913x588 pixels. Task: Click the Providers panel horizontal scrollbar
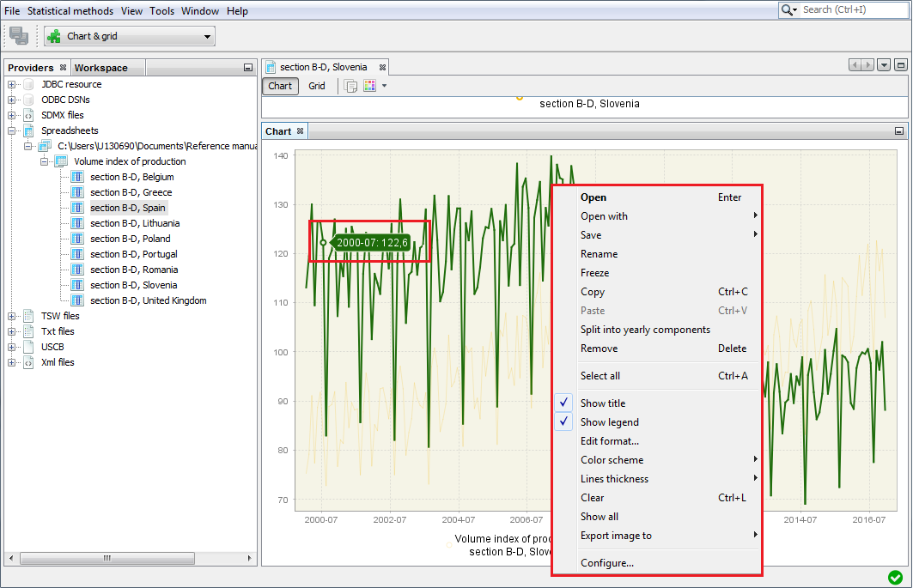pos(107,558)
